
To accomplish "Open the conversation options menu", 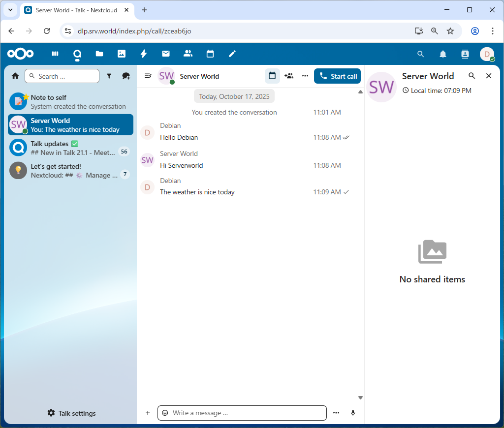I will point(305,76).
